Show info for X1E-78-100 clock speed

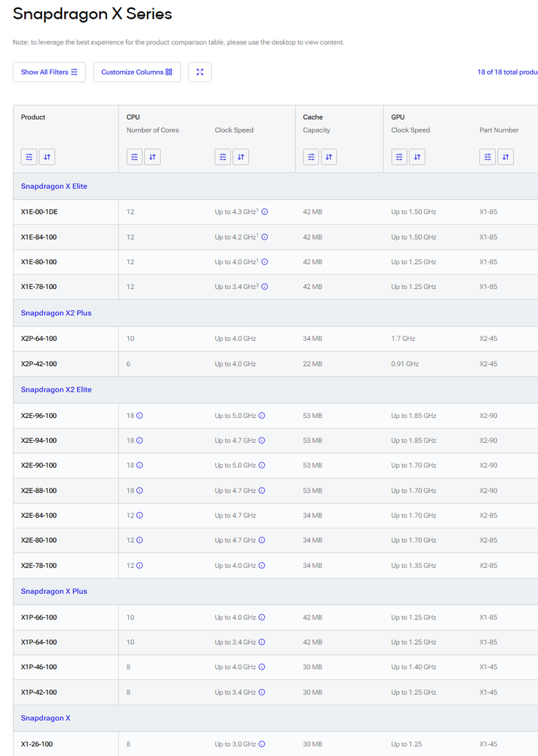pos(265,286)
